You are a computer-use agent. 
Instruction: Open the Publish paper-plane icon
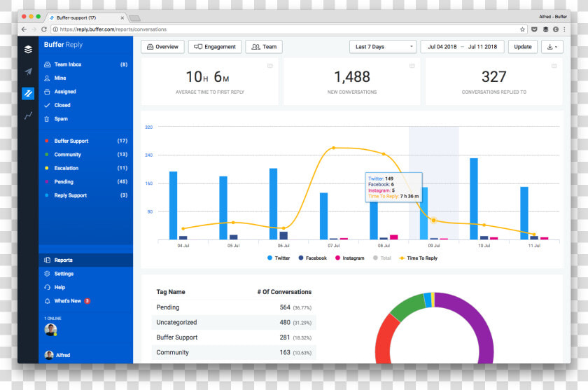click(x=28, y=71)
